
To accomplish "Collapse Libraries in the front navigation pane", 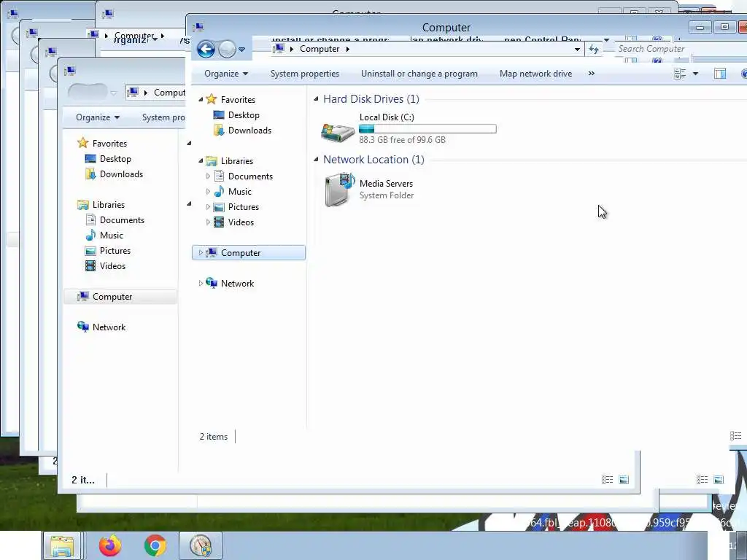I will (x=201, y=161).
